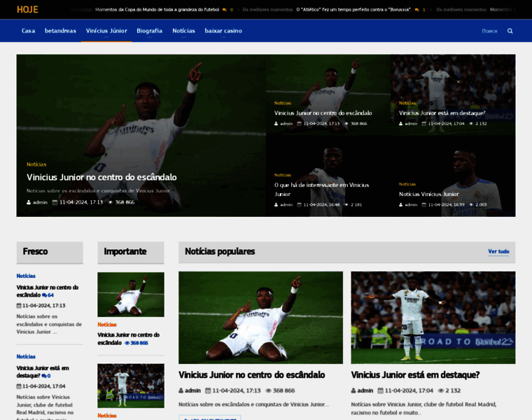Open the betandreas menu item
The height and width of the screenshot is (420, 532).
pos(60,31)
